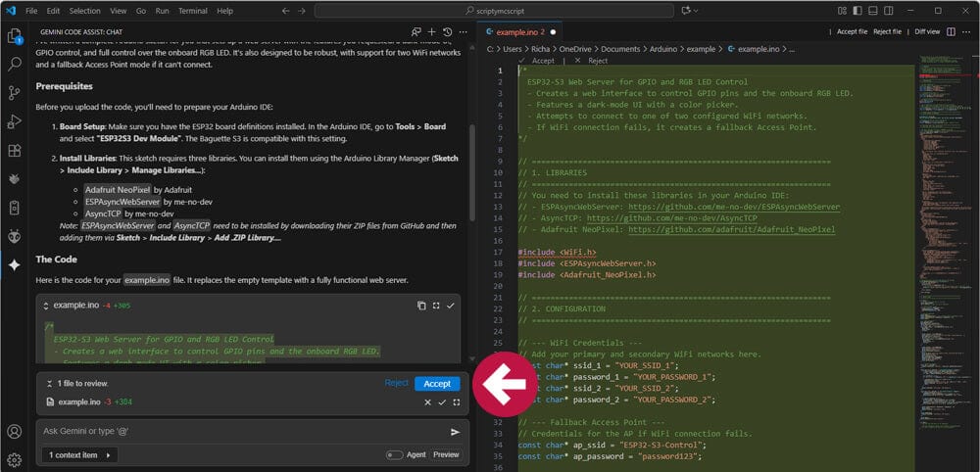This screenshot has height=472, width=980.
Task: Open the Search view in activity bar
Action: click(14, 65)
